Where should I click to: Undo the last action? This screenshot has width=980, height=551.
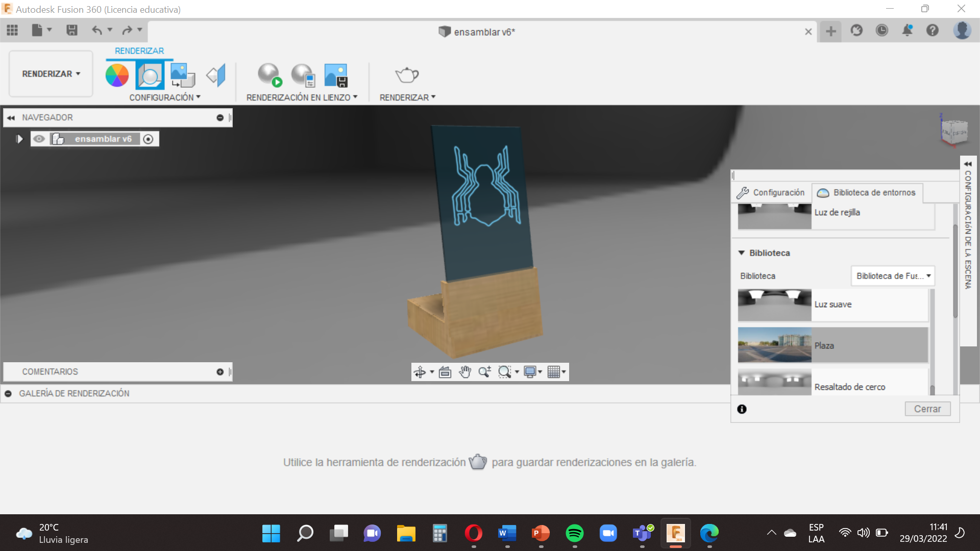[x=96, y=31]
